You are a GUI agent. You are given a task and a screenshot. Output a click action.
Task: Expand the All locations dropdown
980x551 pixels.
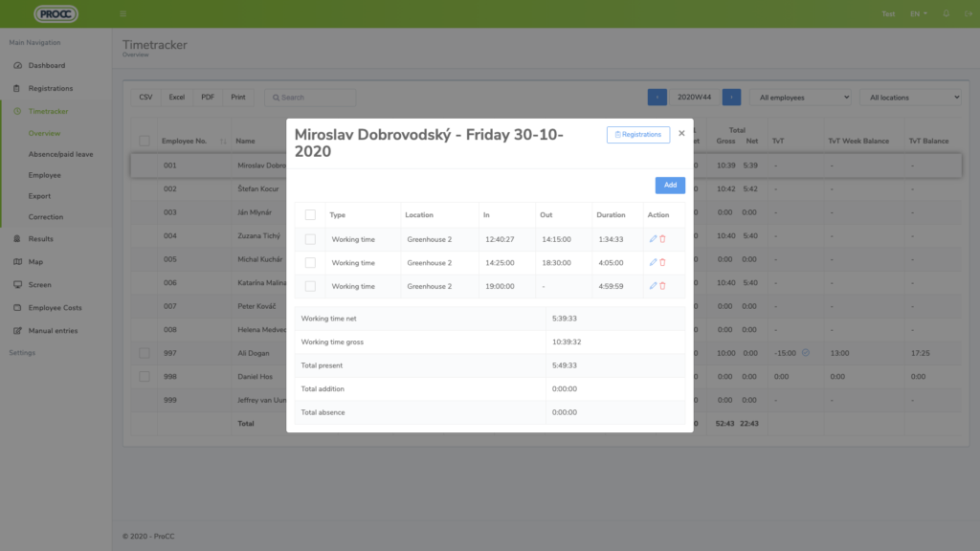tap(910, 98)
